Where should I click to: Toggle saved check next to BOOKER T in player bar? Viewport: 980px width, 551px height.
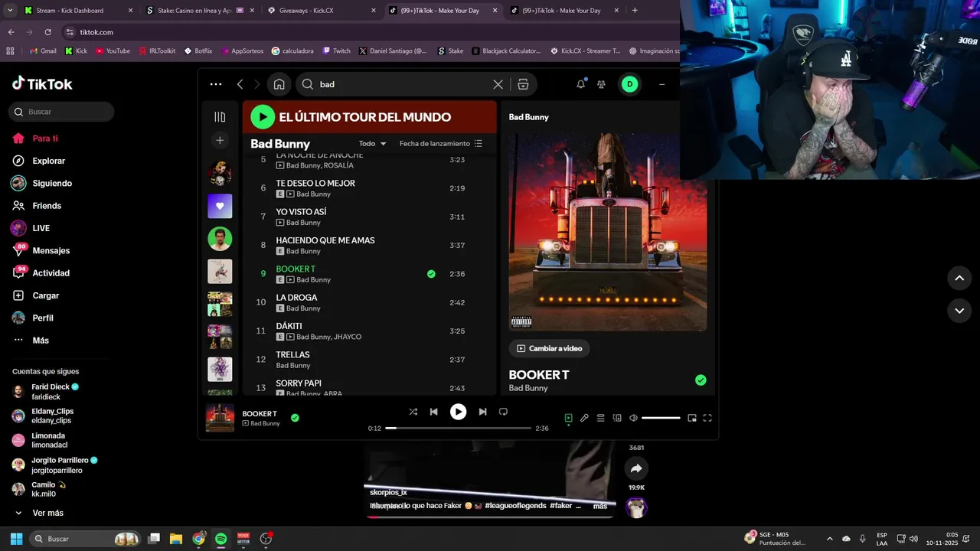click(x=295, y=418)
